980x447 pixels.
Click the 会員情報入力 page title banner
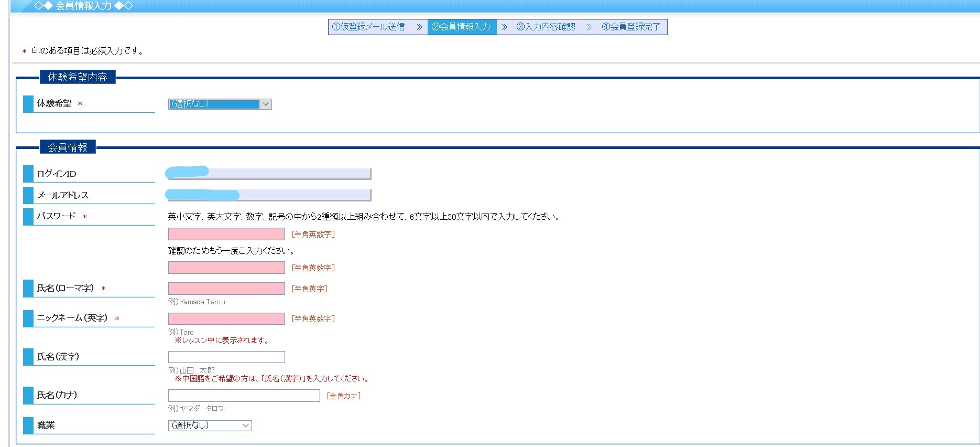(84, 6)
